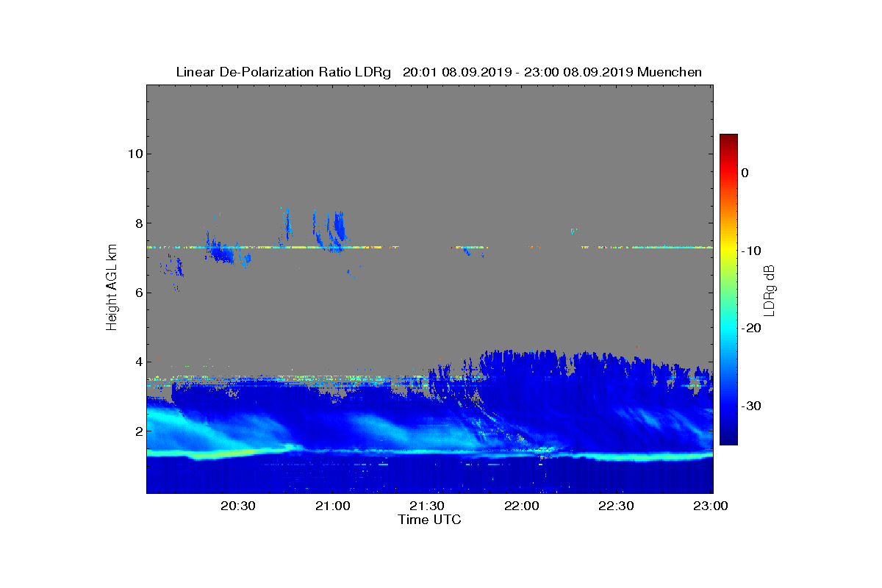Image resolution: width=882 pixels, height=588 pixels.
Task: Click the time tick label '22:30'
Action: pos(617,506)
